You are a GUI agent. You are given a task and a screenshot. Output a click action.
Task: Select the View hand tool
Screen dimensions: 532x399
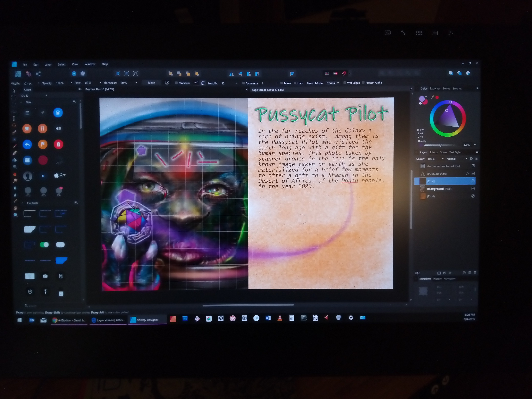(15, 208)
